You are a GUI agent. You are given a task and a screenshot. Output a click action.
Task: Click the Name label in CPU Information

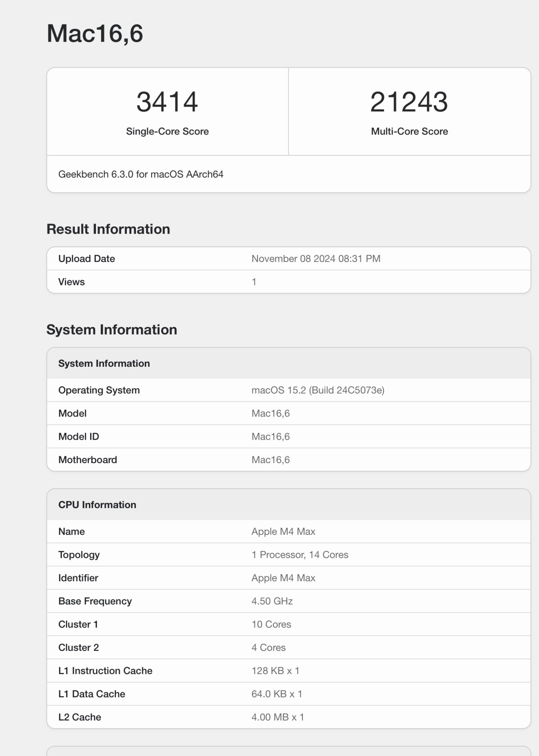[x=71, y=531]
